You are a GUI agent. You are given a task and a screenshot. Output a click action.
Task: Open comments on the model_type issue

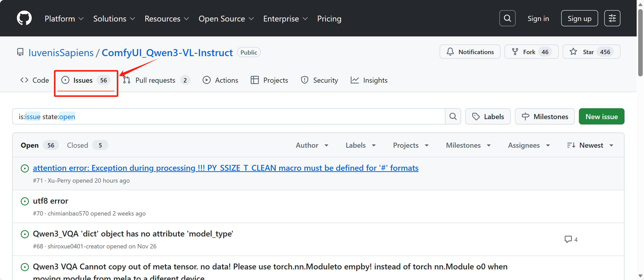pos(571,239)
